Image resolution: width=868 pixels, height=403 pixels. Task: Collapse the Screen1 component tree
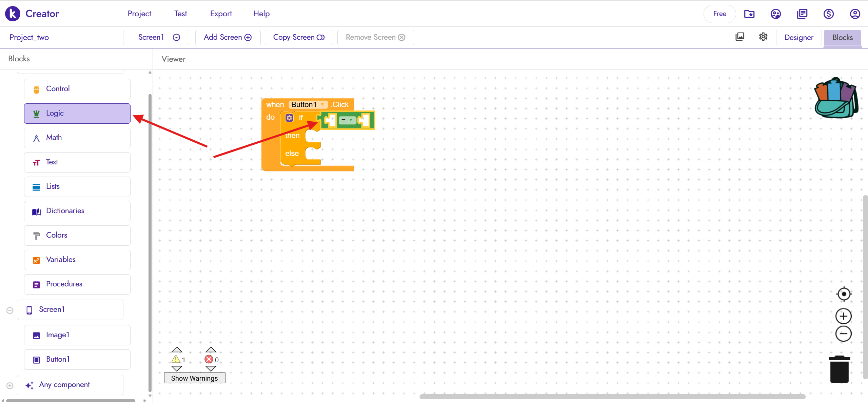coord(10,310)
